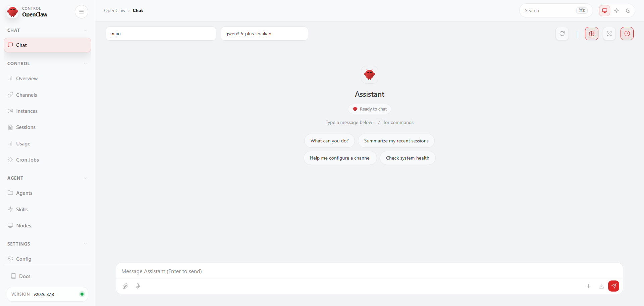Collapse the CHAT section chevron
644x306 pixels.
point(85,31)
